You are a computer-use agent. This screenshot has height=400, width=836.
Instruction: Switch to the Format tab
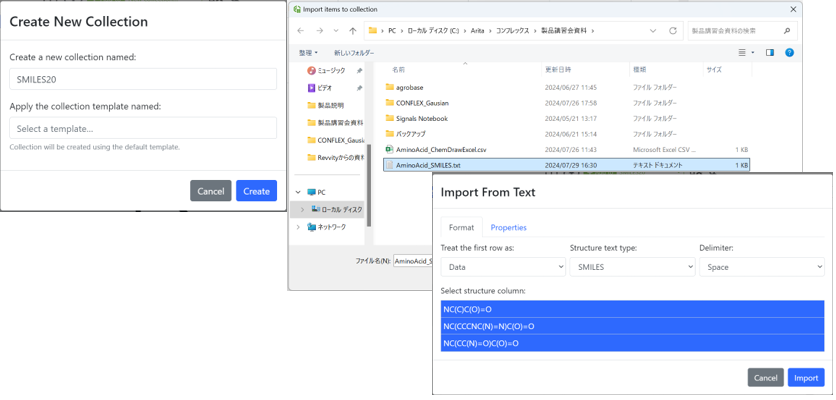click(x=461, y=227)
